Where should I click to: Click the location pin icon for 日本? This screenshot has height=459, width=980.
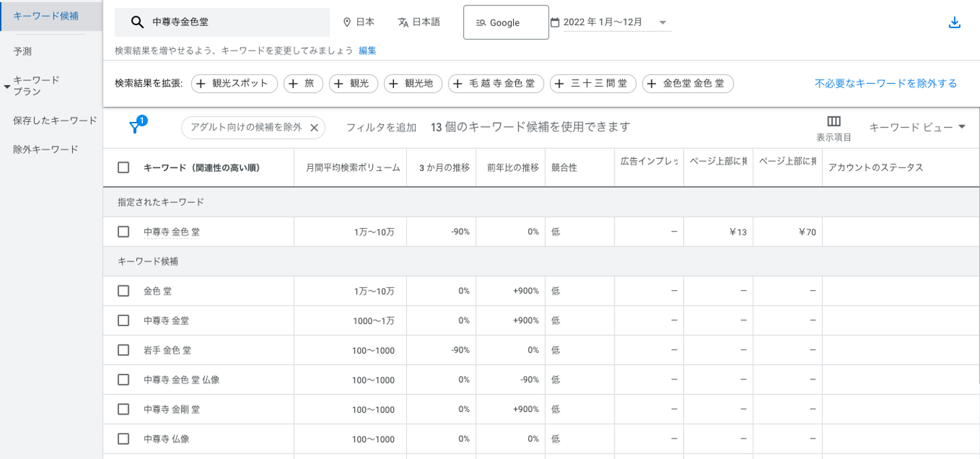(x=346, y=22)
